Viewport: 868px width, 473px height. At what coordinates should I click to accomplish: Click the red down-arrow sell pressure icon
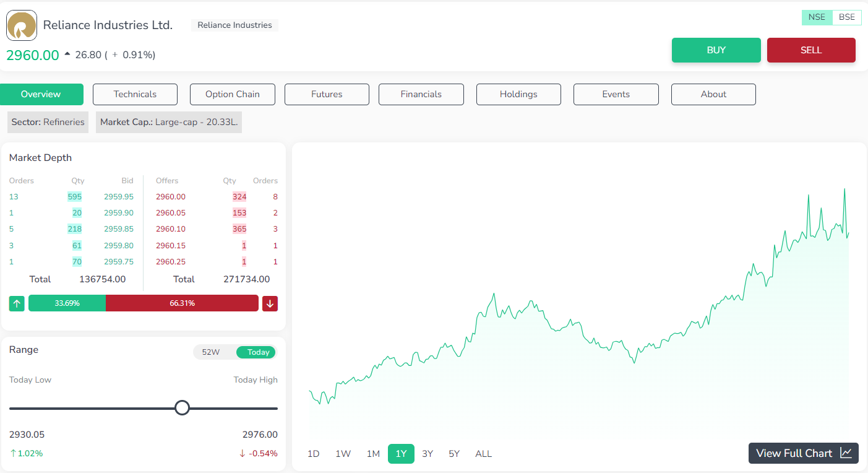270,303
